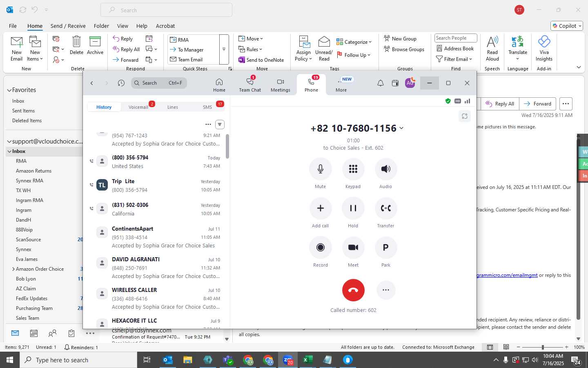This screenshot has height=368, width=588.
Task: Select ContinentsApart call history entry
Action: pyautogui.click(x=157, y=237)
